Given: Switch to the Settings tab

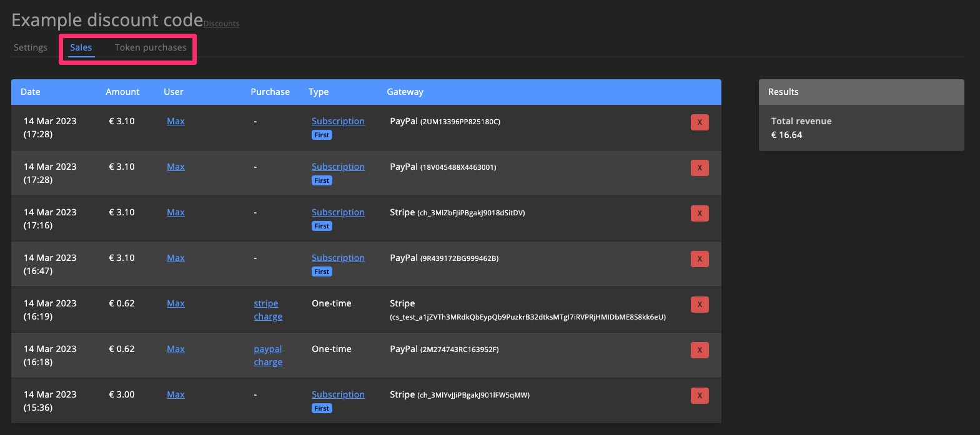Looking at the screenshot, I should [31, 47].
